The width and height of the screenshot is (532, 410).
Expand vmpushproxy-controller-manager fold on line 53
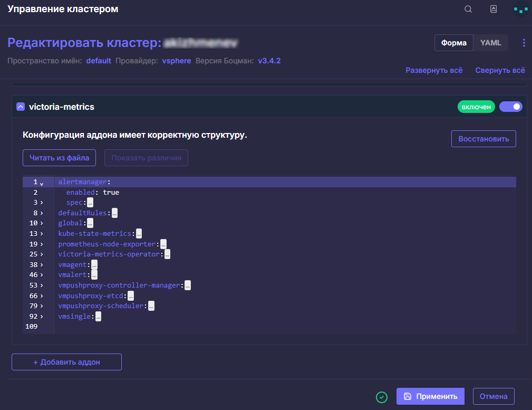pos(42,285)
